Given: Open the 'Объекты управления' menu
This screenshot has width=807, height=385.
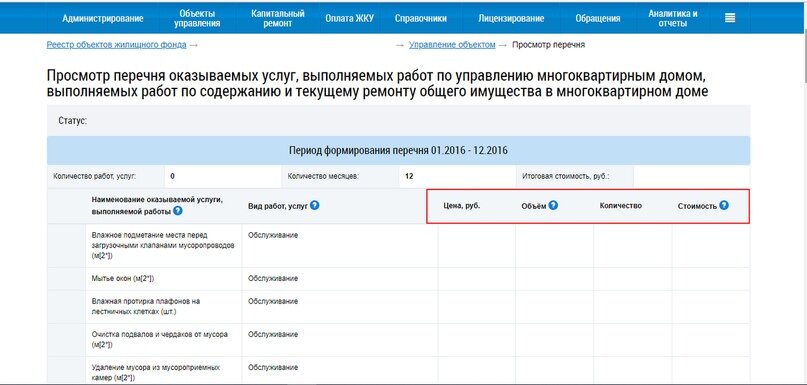Looking at the screenshot, I should click(x=197, y=19).
